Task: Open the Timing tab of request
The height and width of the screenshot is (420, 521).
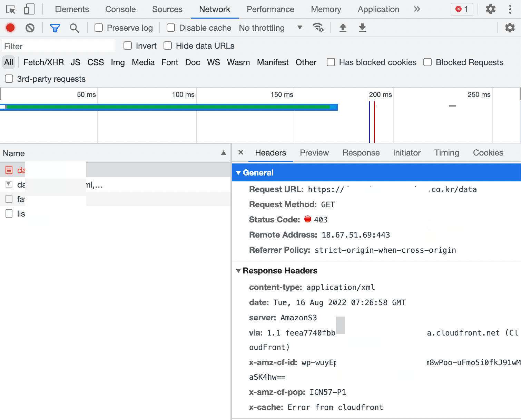Action: (x=446, y=153)
